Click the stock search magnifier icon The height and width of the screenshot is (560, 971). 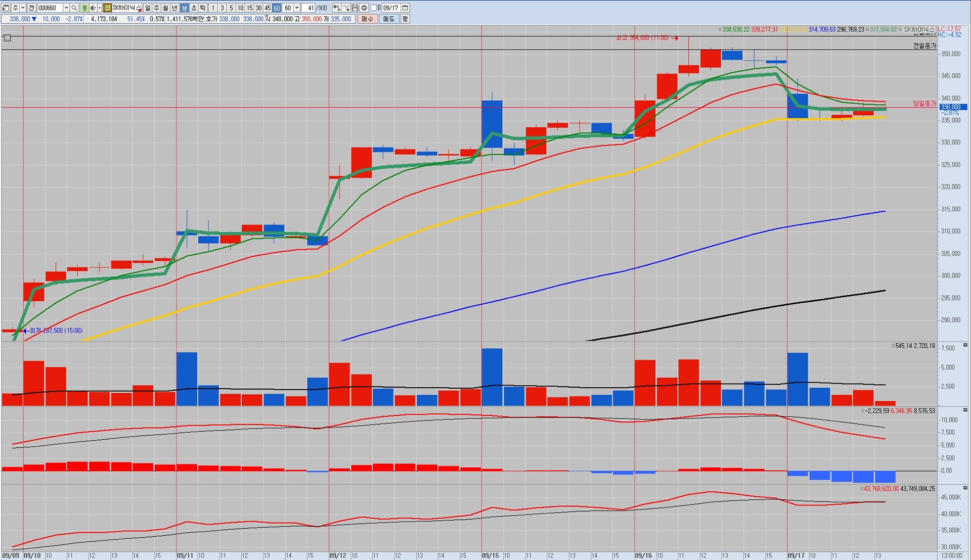pos(74,8)
